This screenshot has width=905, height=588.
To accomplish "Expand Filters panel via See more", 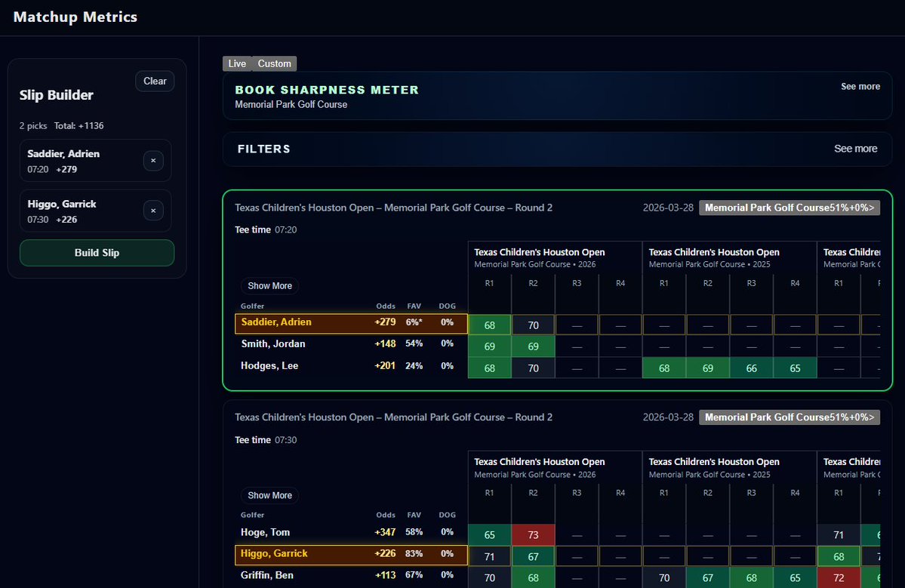I will click(x=855, y=149).
